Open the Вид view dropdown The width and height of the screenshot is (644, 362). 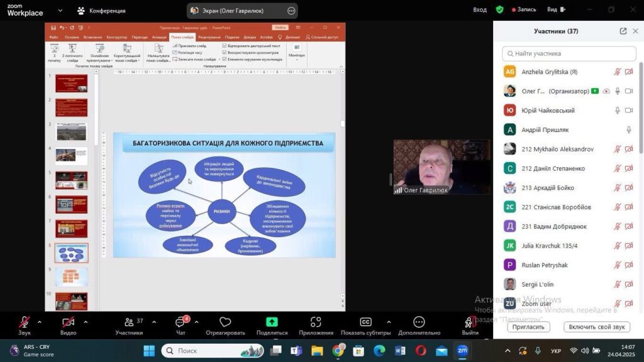(x=556, y=10)
